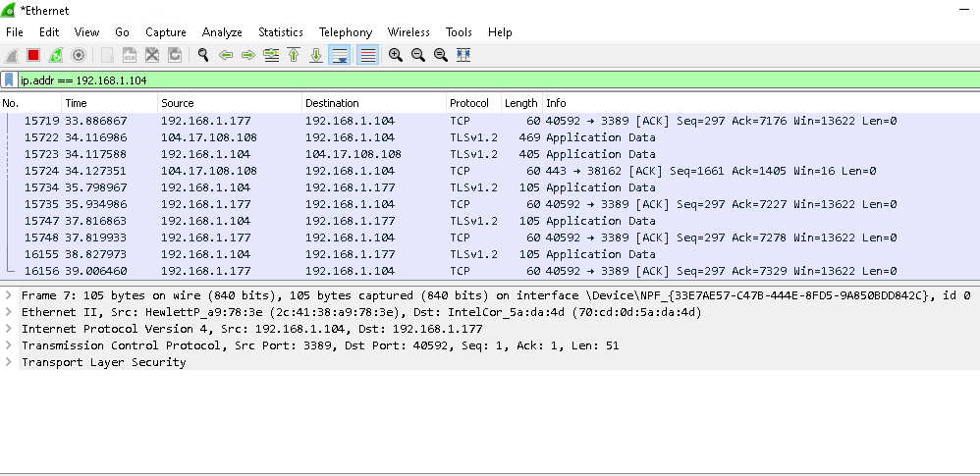This screenshot has width=980, height=476.
Task: Toggle auto-scroll during live capture
Action: click(340, 55)
